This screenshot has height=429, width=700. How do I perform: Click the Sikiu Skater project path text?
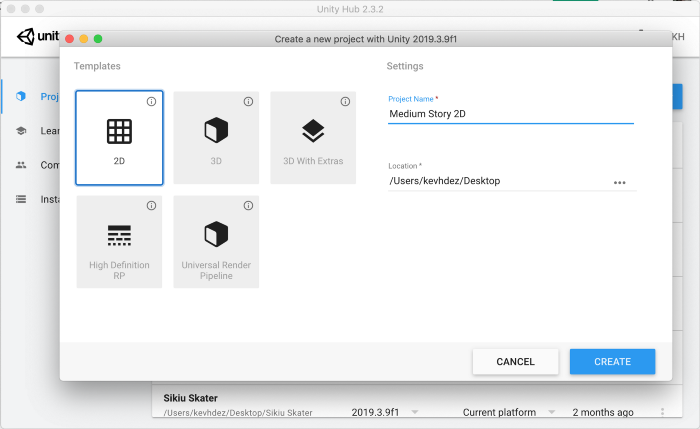pyautogui.click(x=238, y=413)
